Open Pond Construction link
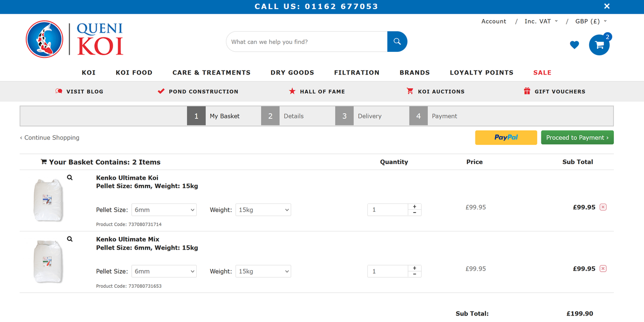 [x=198, y=92]
